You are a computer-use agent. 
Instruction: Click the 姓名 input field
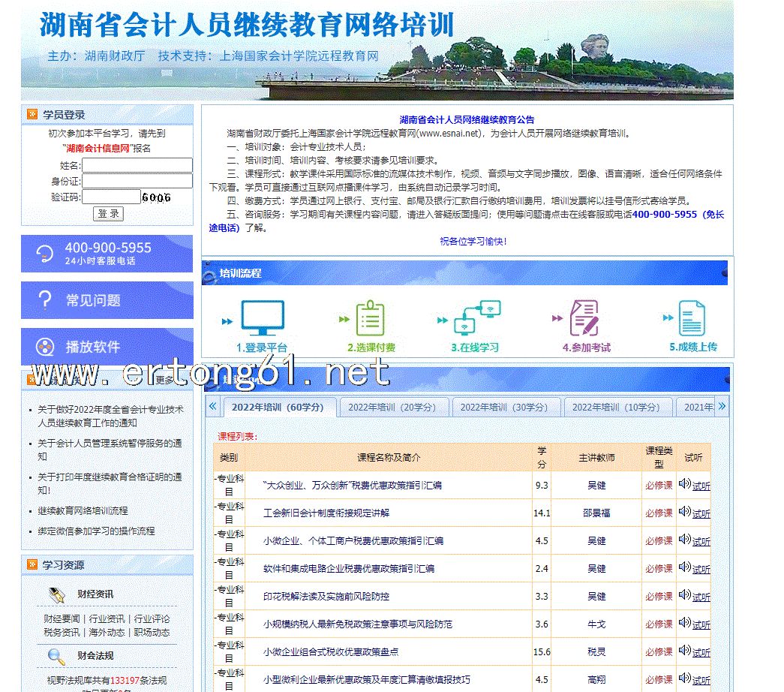point(137,165)
